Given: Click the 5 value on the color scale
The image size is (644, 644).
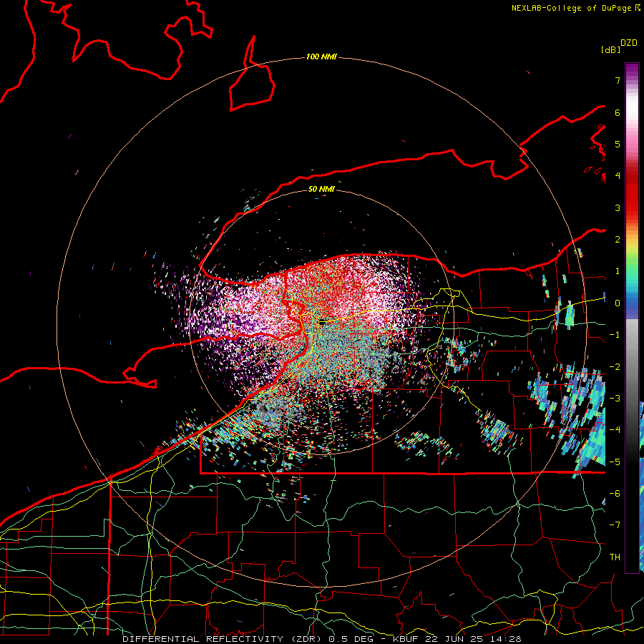Looking at the screenshot, I should click(x=618, y=144).
